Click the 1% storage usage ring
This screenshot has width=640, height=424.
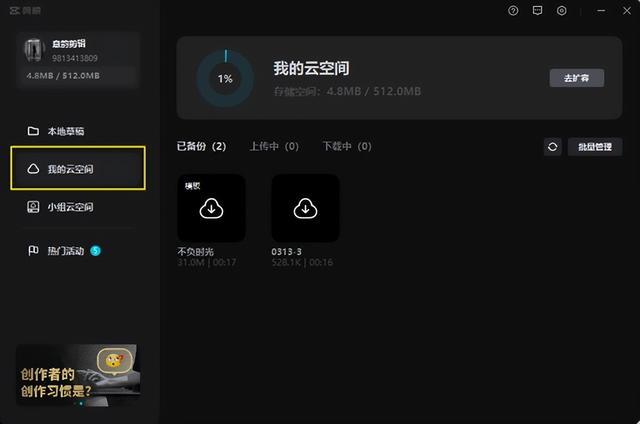tap(225, 78)
